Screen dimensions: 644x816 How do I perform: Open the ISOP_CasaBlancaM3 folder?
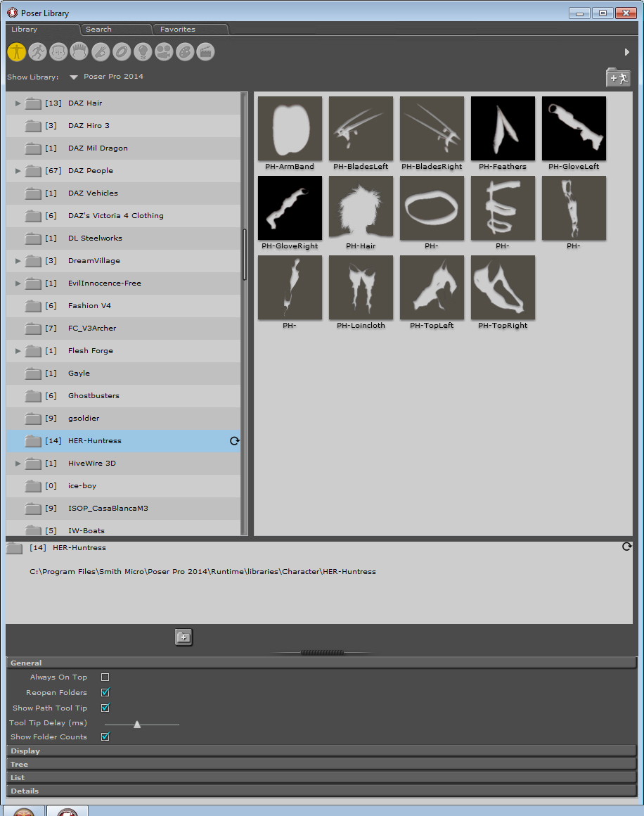[123, 509]
